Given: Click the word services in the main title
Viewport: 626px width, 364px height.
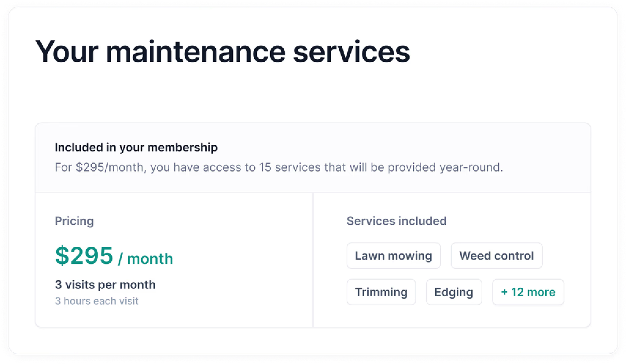Looking at the screenshot, I should 352,51.
